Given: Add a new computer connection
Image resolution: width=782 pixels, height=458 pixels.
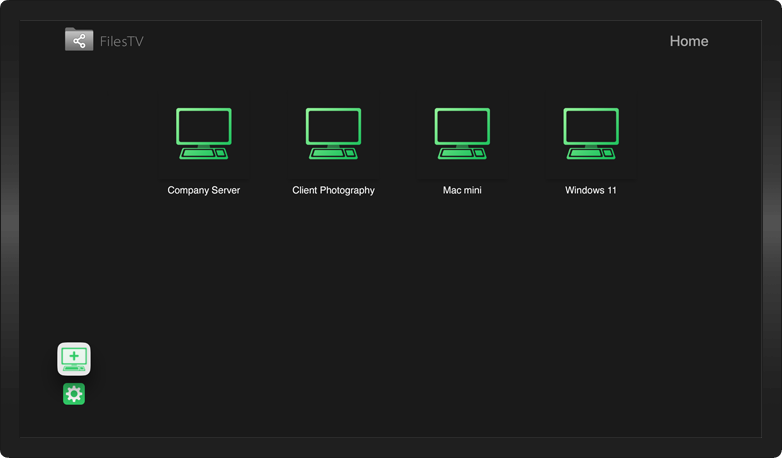Looking at the screenshot, I should [x=74, y=359].
